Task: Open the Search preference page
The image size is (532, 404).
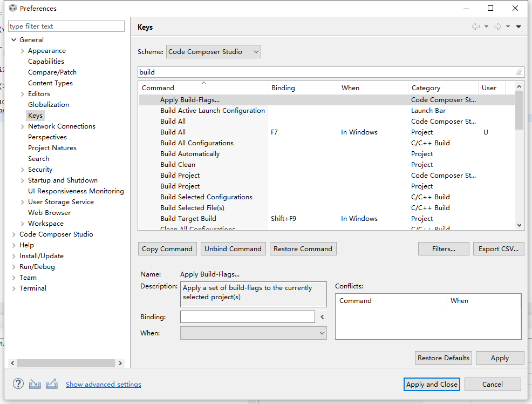Action: 38,159
